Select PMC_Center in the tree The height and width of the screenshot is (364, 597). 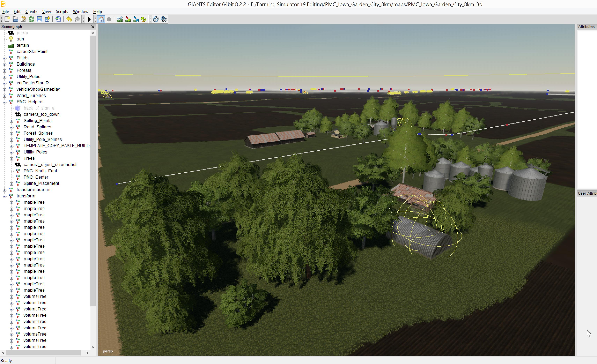coord(36,177)
